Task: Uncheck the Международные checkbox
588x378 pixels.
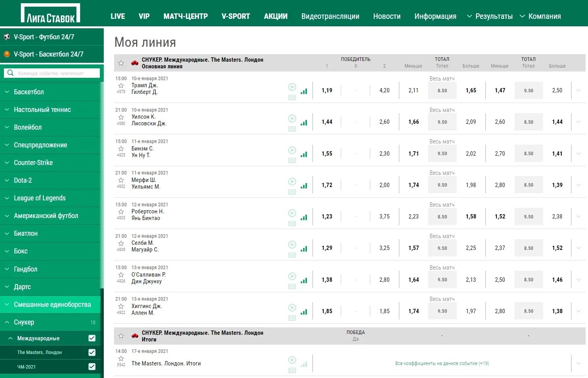Action: [92, 338]
